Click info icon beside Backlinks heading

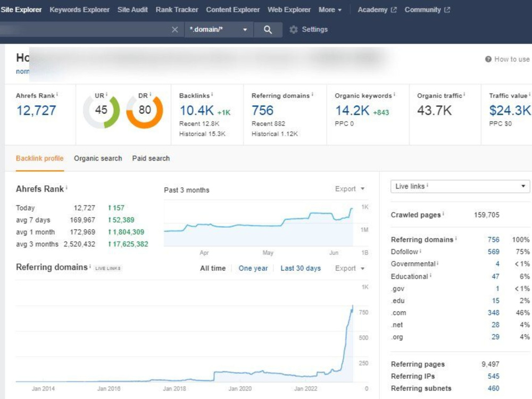(x=212, y=94)
